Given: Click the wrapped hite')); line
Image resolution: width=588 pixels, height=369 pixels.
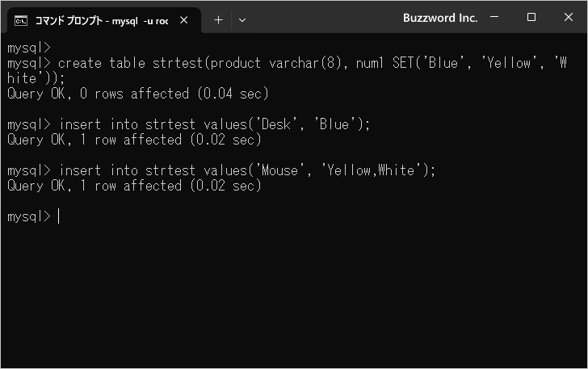Looking at the screenshot, I should [36, 78].
